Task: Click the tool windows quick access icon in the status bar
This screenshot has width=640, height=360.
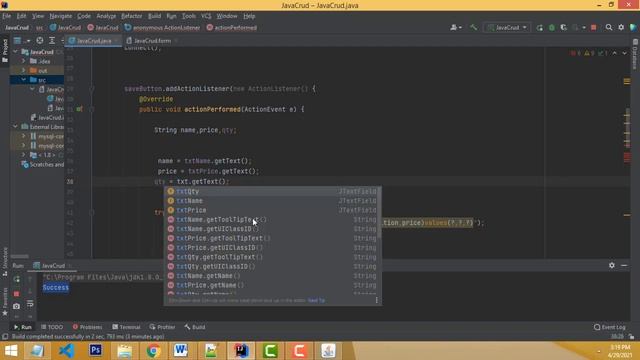Action: coord(5,337)
